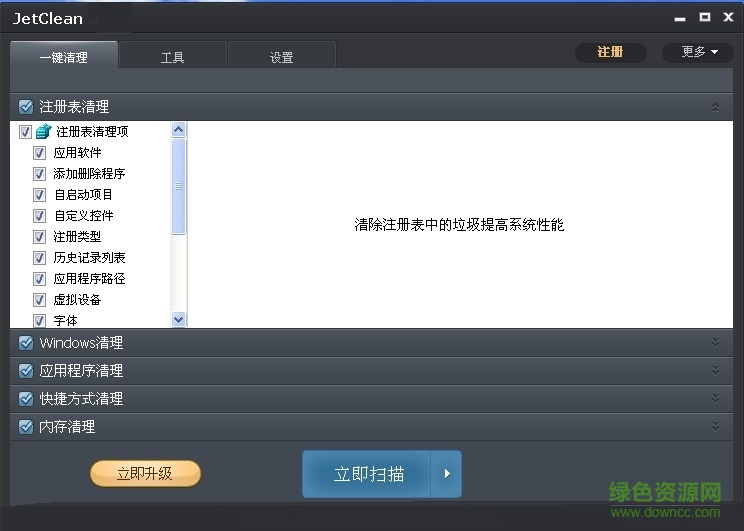Uncheck the 虚拟设备 checkbox
Viewport: 744px width, 531px height.
(39, 300)
